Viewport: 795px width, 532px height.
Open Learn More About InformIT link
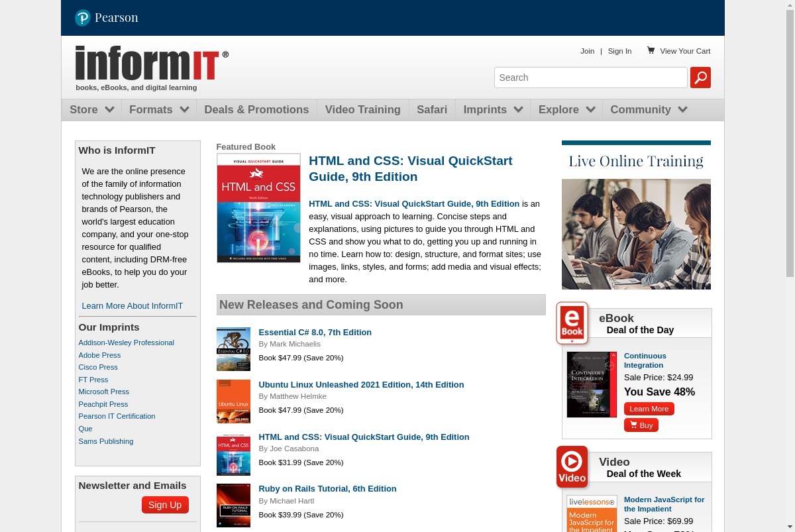[132, 306]
